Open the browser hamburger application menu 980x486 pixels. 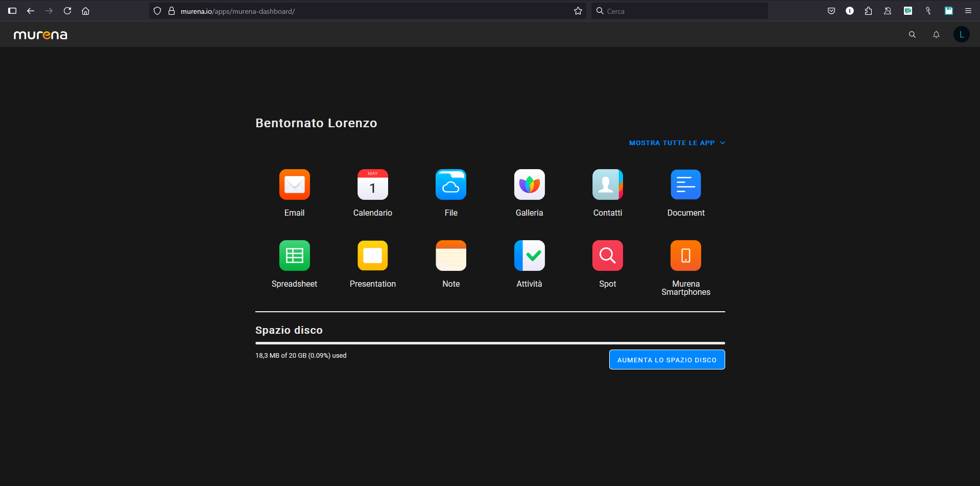click(x=968, y=11)
